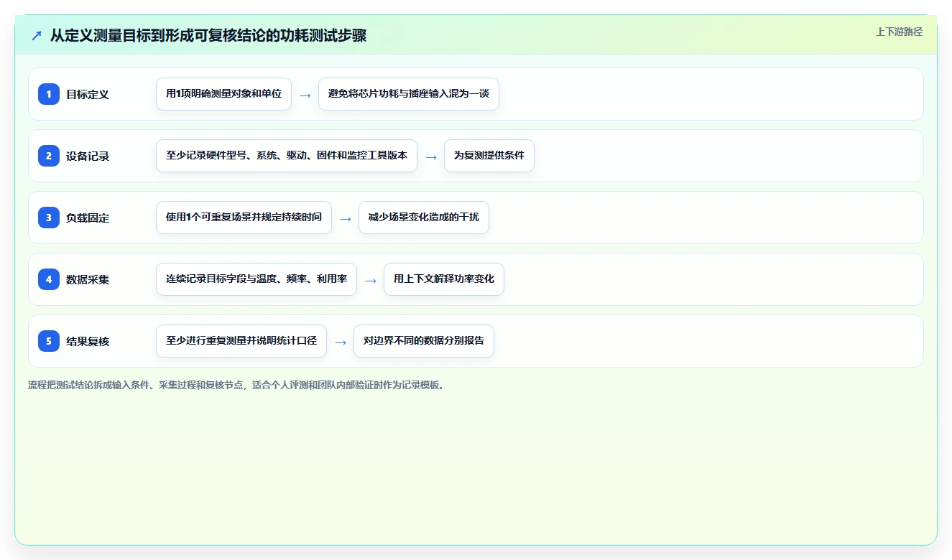Image resolution: width=952 pixels, height=560 pixels.
Task: Click the footer note starting 流程把测试结论
Action: (x=236, y=385)
